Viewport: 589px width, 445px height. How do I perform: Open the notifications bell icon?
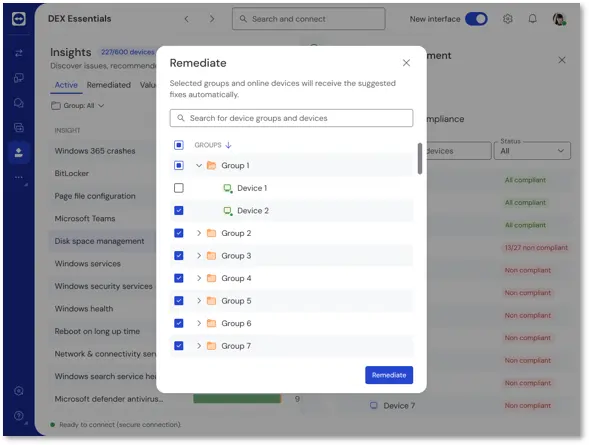(532, 18)
